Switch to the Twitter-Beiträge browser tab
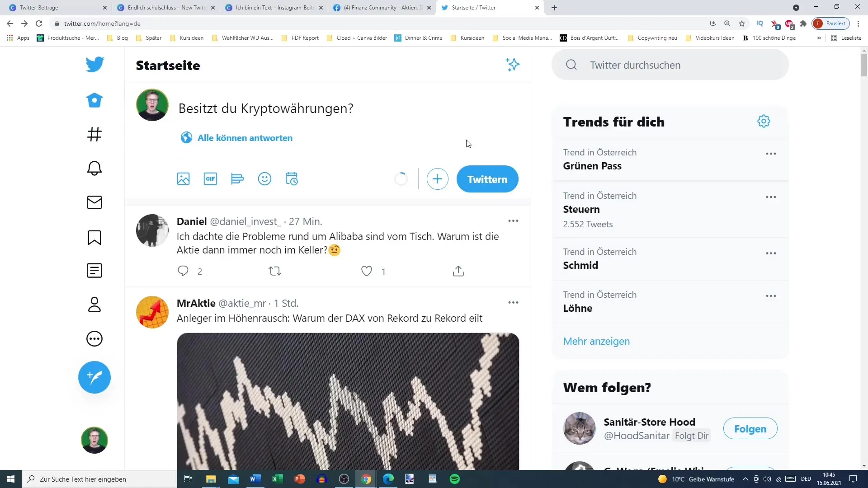Viewport: 868px width, 488px height. pos(54,8)
